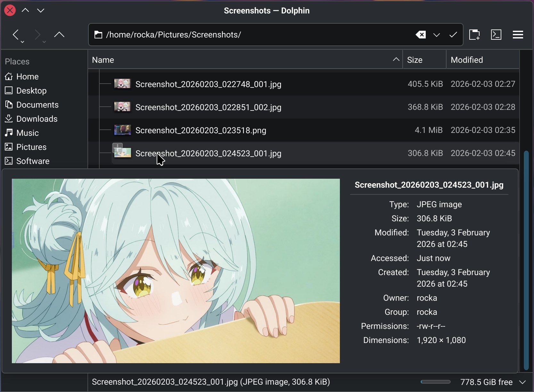Open the Documents place
This screenshot has width=534, height=392.
(37, 105)
